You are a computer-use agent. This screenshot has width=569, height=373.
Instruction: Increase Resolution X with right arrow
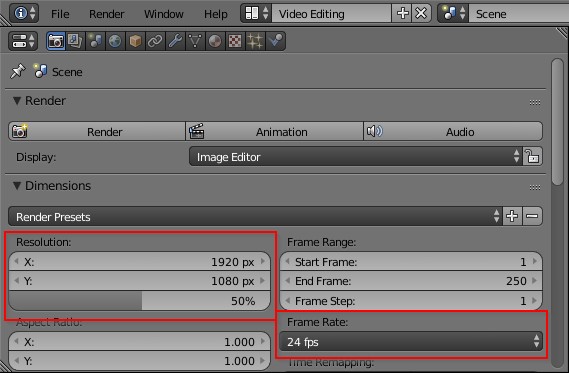coord(263,261)
